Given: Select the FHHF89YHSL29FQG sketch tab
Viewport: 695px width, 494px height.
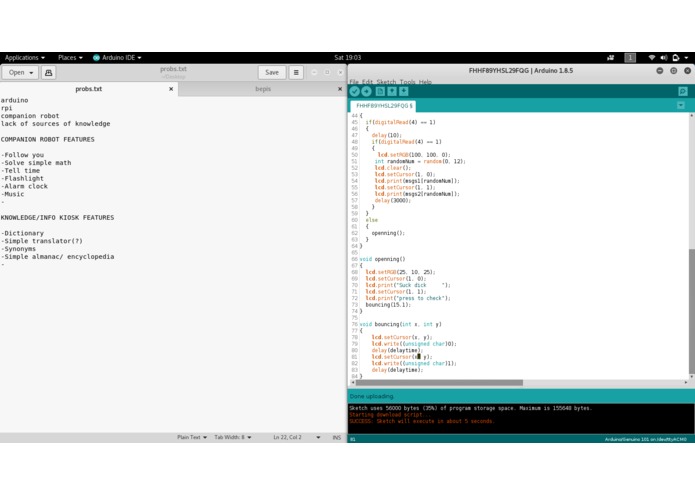Looking at the screenshot, I should tap(383, 106).
